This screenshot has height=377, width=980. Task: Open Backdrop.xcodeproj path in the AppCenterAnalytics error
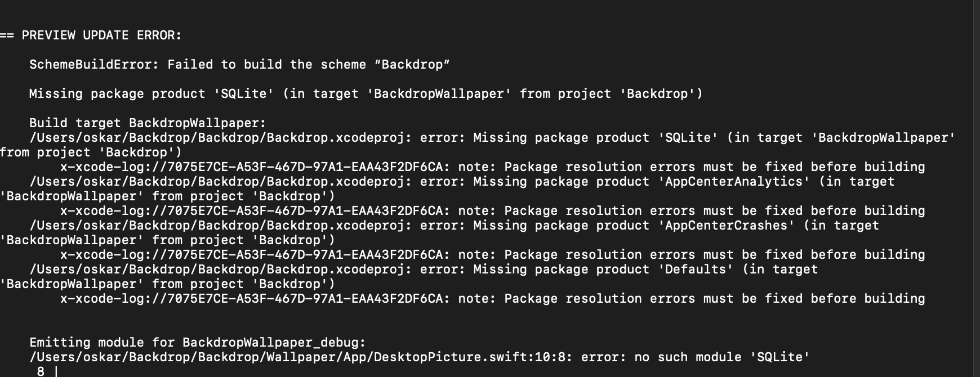217,182
